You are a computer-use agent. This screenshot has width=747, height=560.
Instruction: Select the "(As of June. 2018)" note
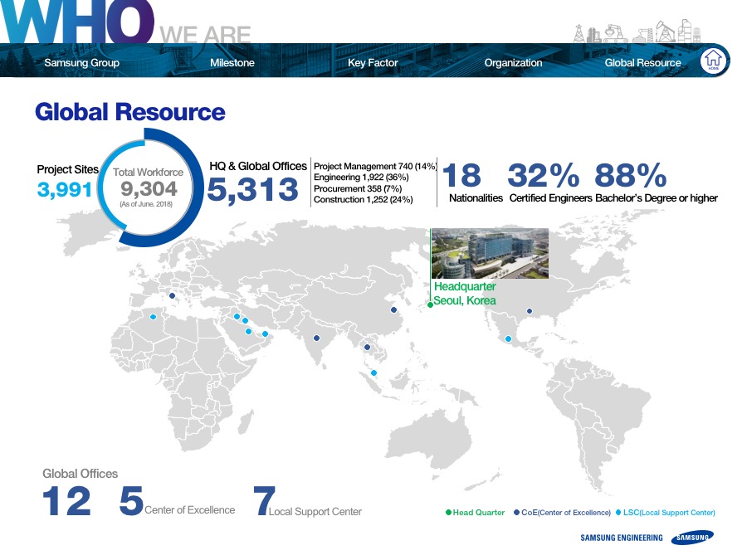point(146,204)
